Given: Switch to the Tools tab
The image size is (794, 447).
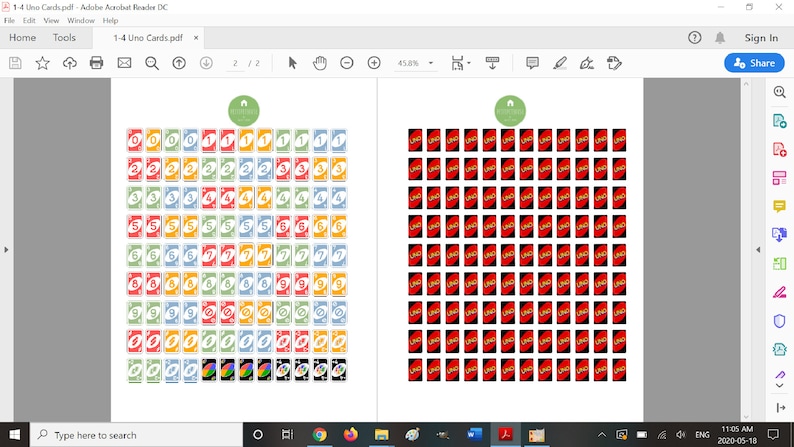Looking at the screenshot, I should point(64,37).
